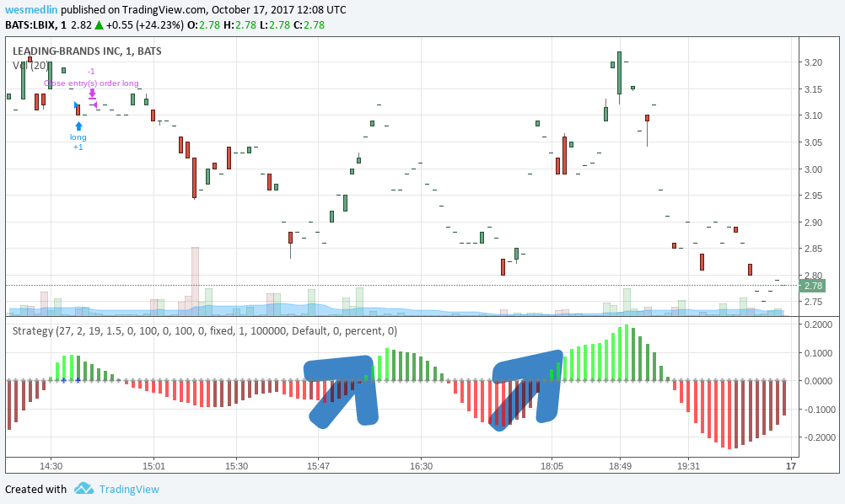Click the 14:30 time axis label
845x504 pixels.
coord(51,466)
